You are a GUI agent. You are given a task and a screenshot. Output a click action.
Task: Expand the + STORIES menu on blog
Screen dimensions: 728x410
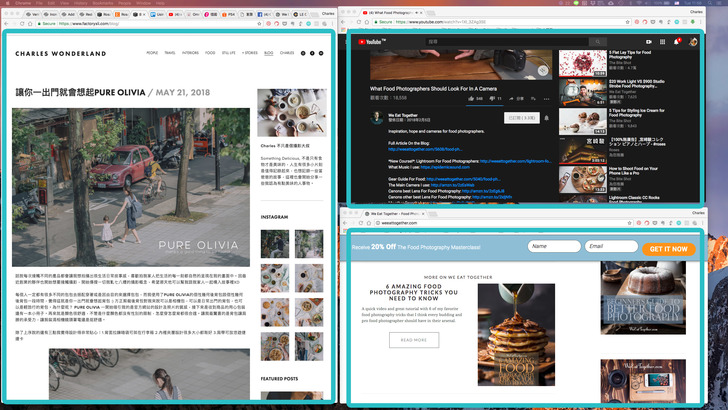point(249,52)
